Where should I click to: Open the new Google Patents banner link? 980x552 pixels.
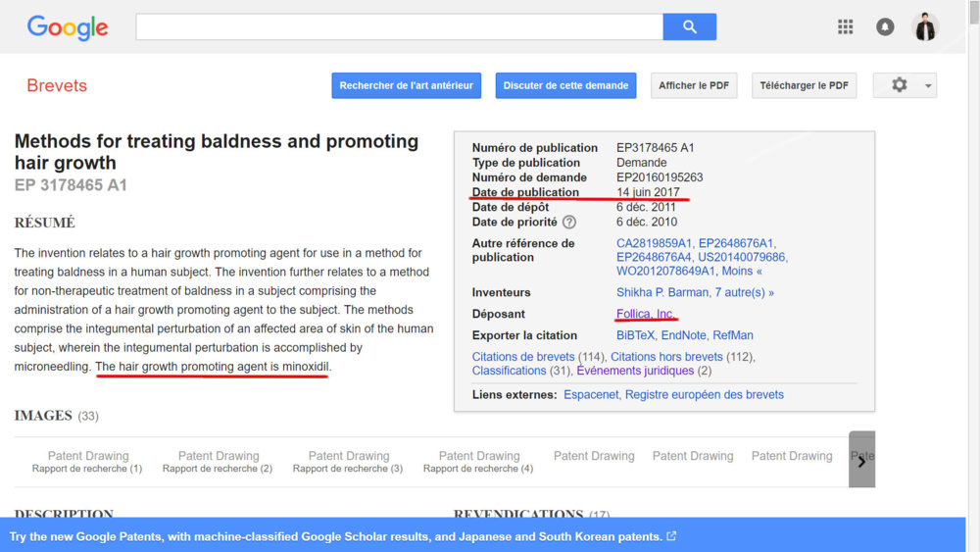342,536
